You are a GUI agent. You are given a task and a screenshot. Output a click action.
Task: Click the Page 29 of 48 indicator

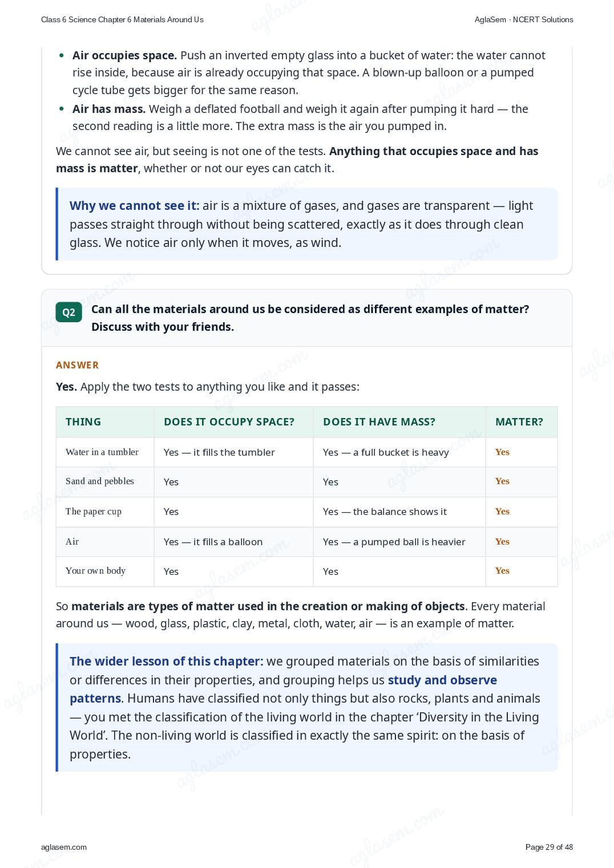pos(549,847)
